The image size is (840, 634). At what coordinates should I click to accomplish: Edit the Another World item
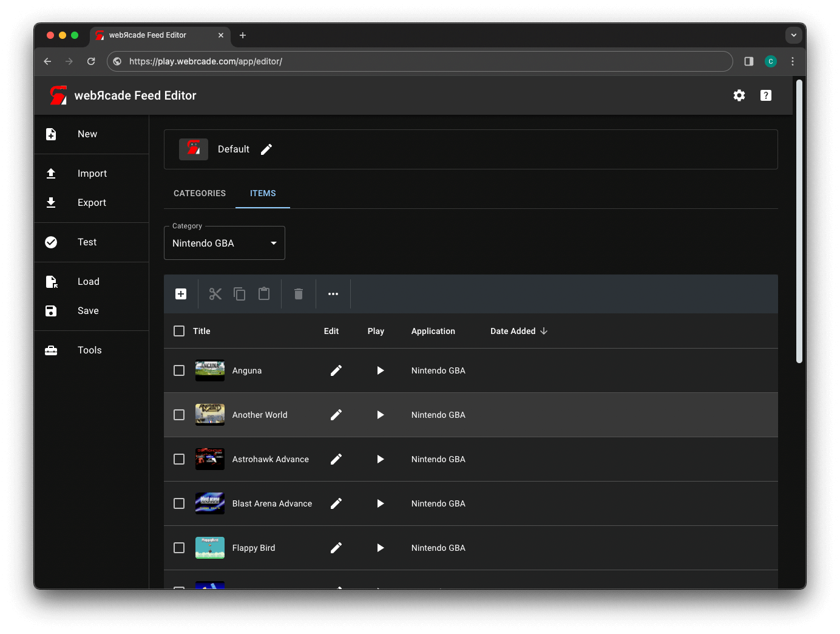click(336, 415)
